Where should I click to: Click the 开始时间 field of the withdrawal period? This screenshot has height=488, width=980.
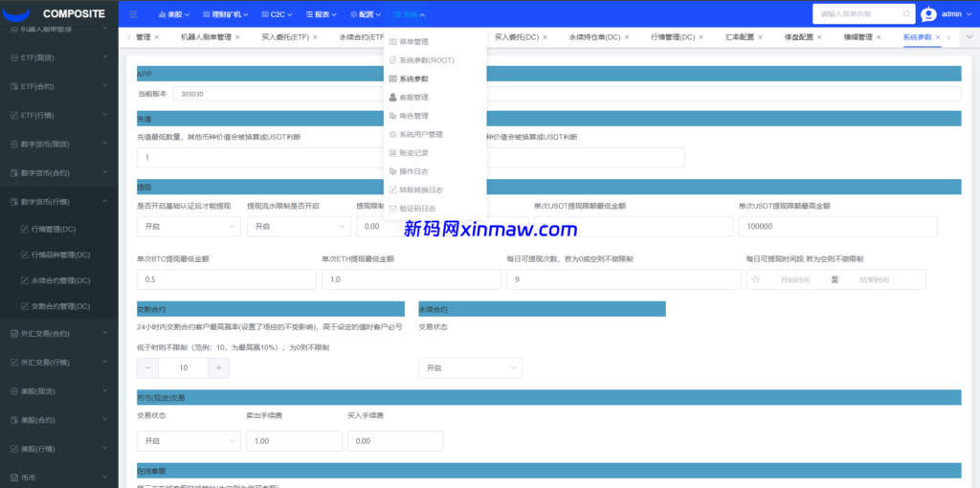[794, 280]
